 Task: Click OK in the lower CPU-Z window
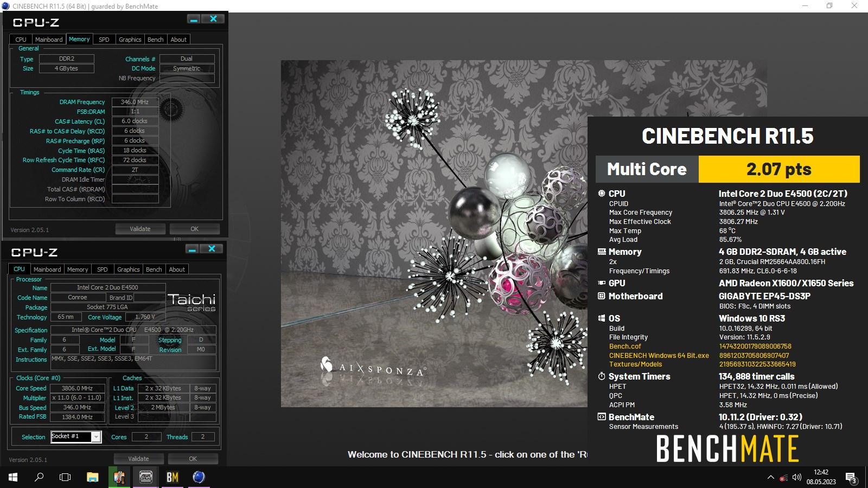[x=193, y=459]
